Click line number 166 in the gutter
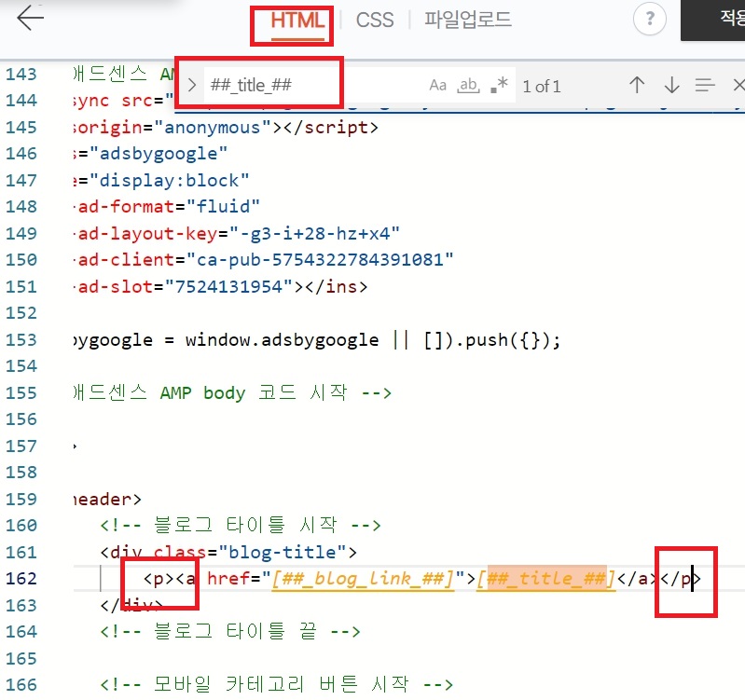The image size is (745, 700). click(x=21, y=685)
